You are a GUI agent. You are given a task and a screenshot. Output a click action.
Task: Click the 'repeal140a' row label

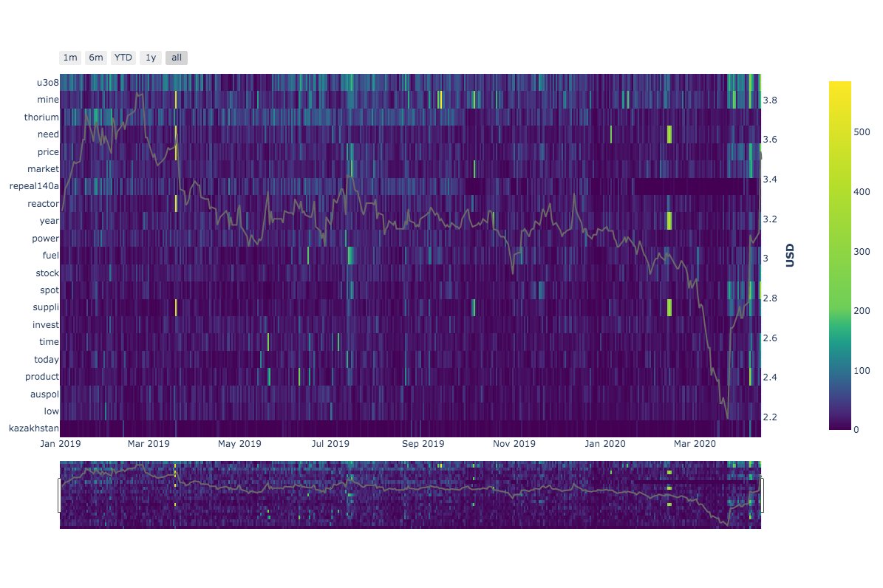coord(34,186)
